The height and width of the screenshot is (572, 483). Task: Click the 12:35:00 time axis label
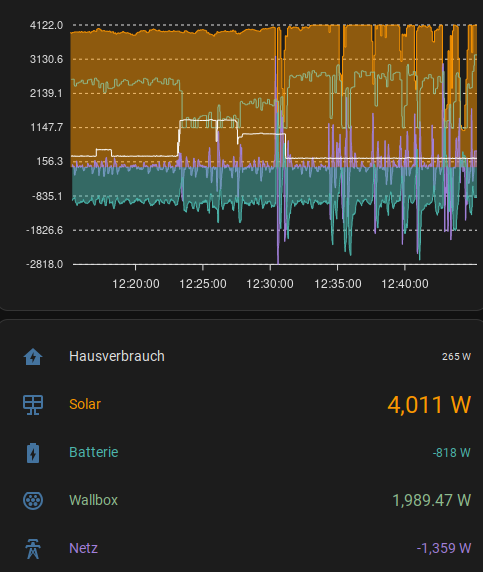pos(338,284)
